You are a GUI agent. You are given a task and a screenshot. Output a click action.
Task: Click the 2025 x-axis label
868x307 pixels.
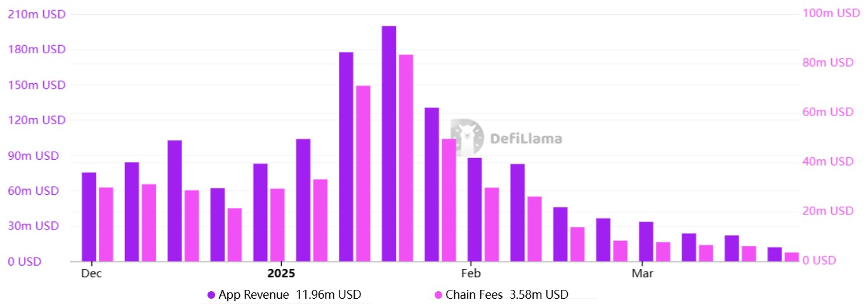(281, 273)
